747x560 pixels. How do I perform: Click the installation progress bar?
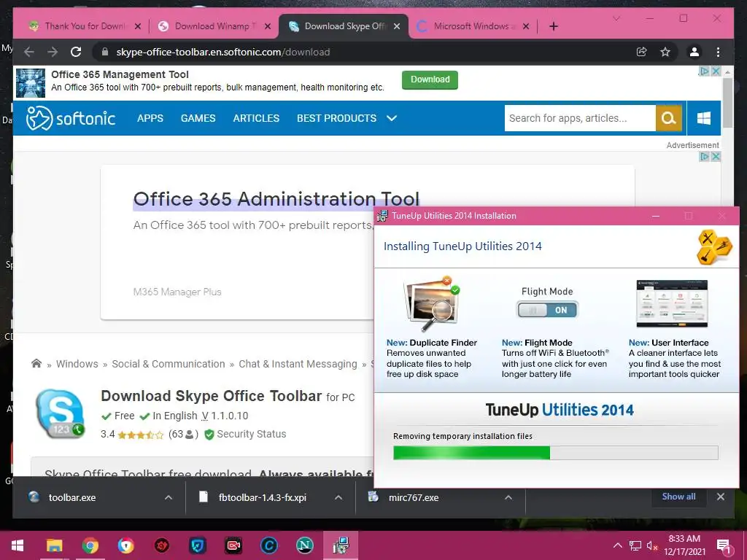(x=555, y=452)
